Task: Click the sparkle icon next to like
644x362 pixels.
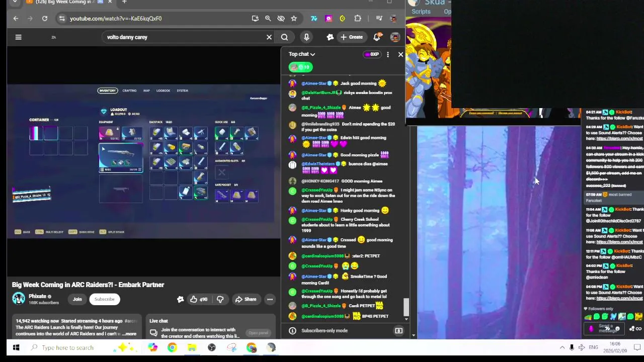Action: pos(180,300)
